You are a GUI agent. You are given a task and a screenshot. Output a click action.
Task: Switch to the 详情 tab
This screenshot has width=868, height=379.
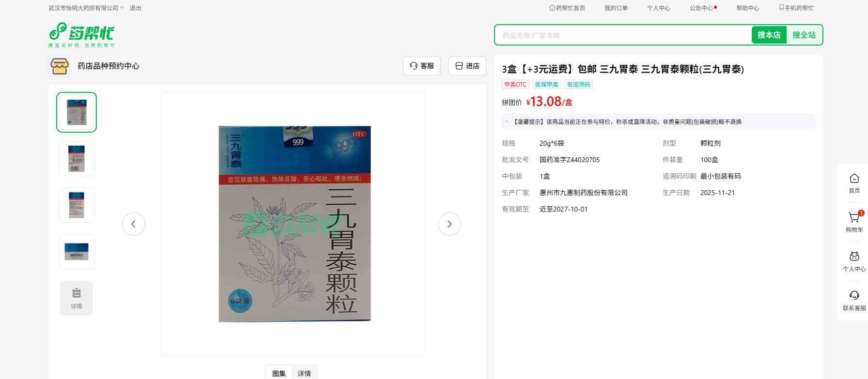pos(304,373)
